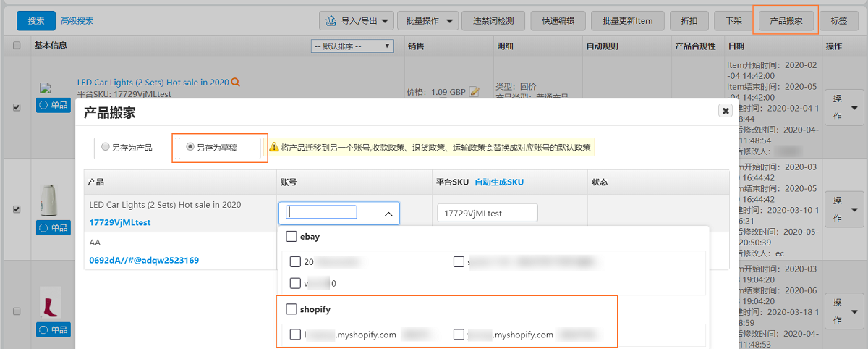Screen dimensions: 868x349
Task: Click the 明细 column header
Action: tap(505, 46)
